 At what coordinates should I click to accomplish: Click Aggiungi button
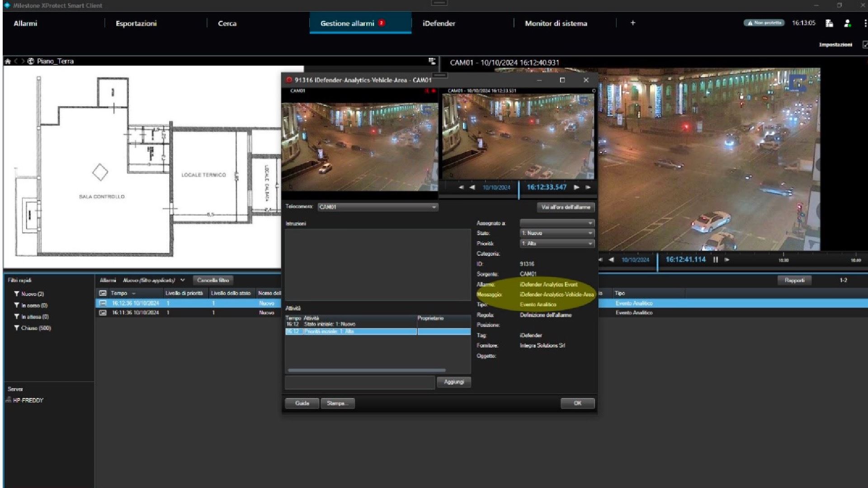[x=454, y=382]
